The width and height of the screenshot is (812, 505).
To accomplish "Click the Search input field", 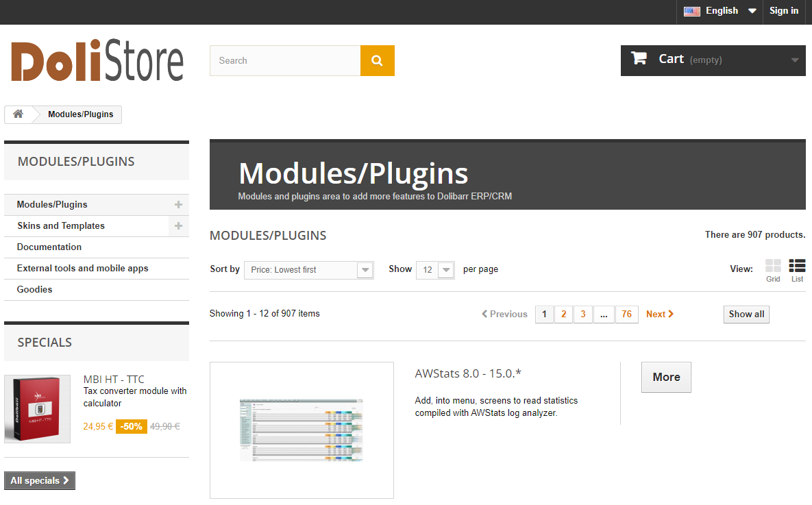I will 285,60.
